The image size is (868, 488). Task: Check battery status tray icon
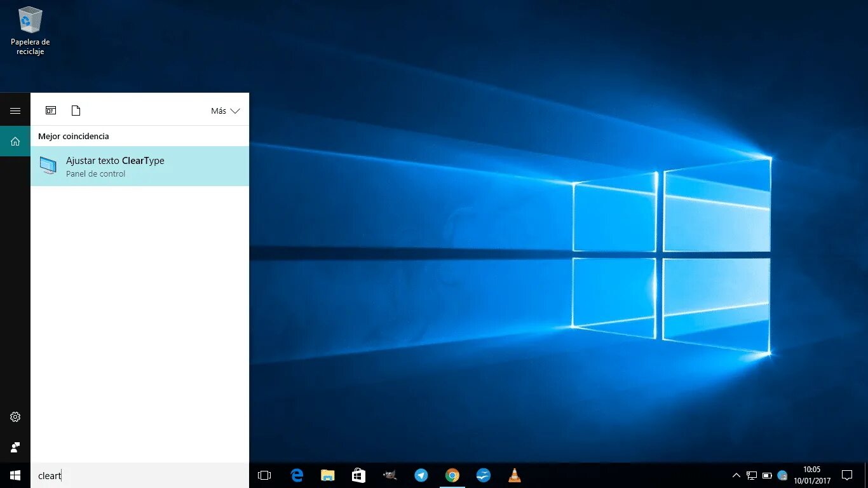click(767, 475)
